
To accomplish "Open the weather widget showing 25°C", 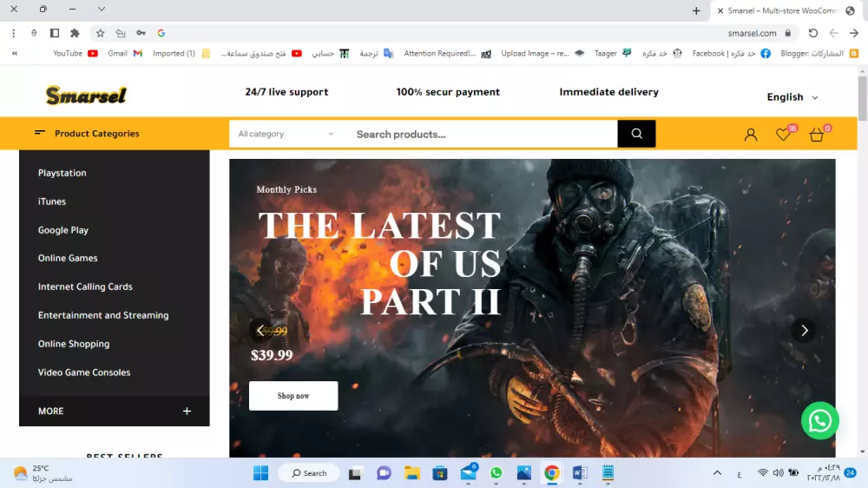I will point(43,473).
